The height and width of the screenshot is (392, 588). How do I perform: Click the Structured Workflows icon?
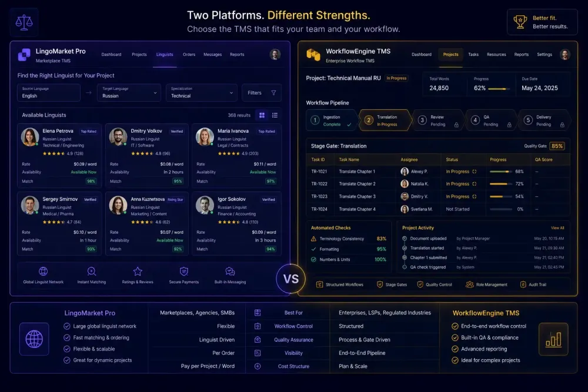click(x=319, y=284)
